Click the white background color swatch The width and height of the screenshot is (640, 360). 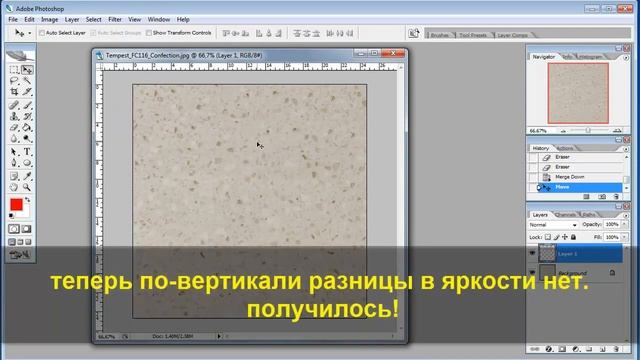pyautogui.click(x=26, y=213)
